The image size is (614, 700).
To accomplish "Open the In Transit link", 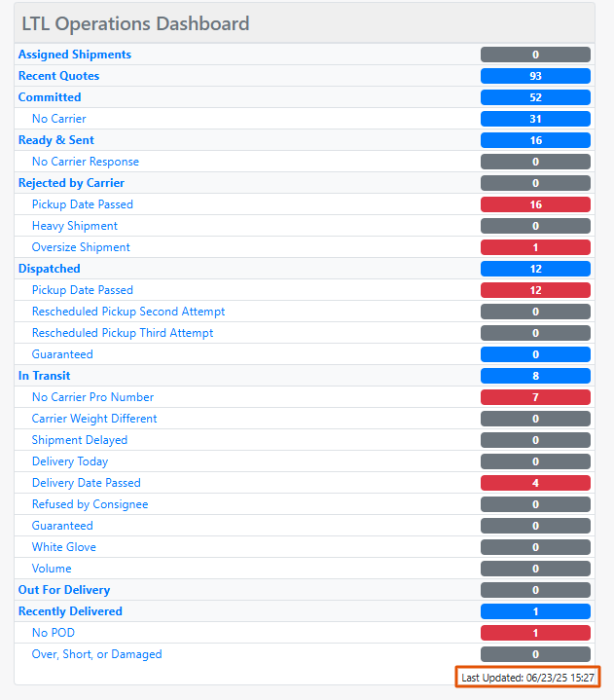I will click(45, 376).
